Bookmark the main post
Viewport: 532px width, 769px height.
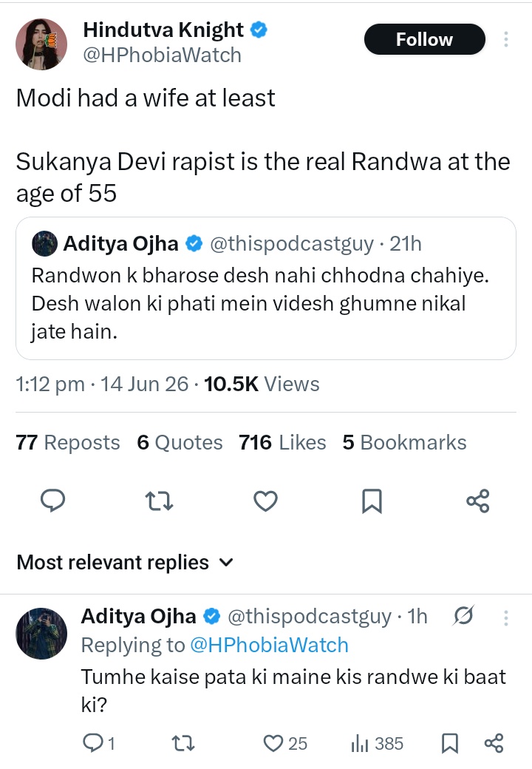pyautogui.click(x=372, y=501)
